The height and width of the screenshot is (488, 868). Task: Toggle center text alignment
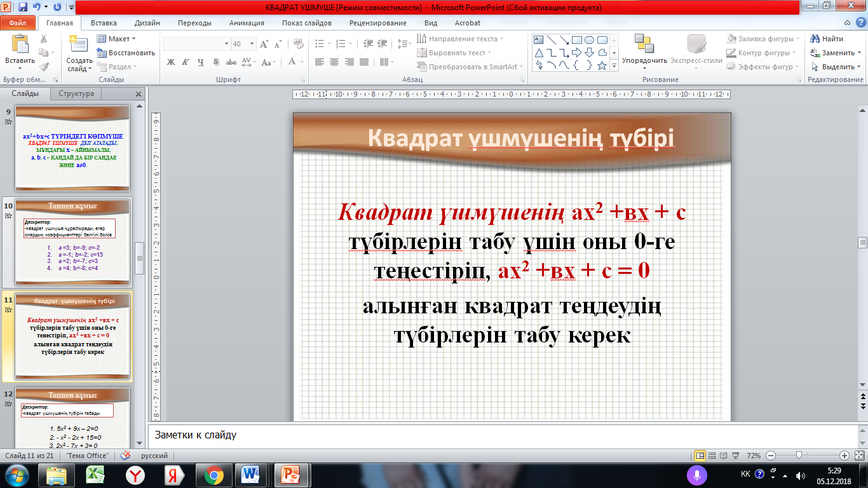(x=334, y=62)
